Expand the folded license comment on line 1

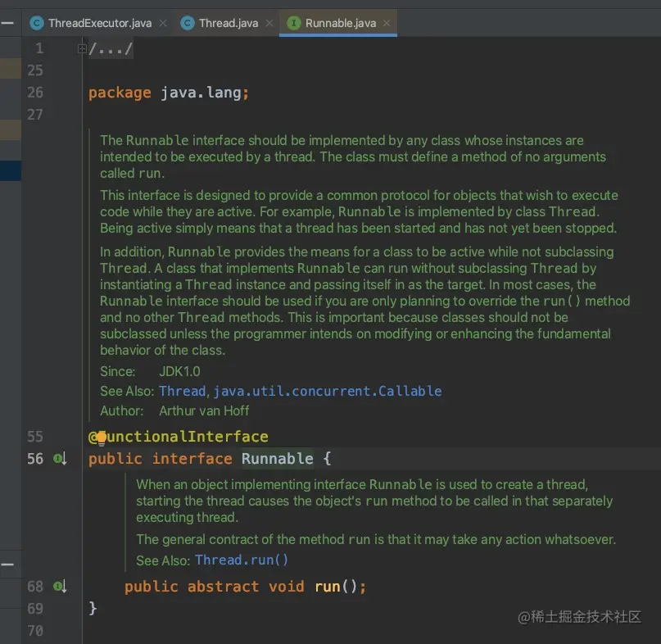82,49
